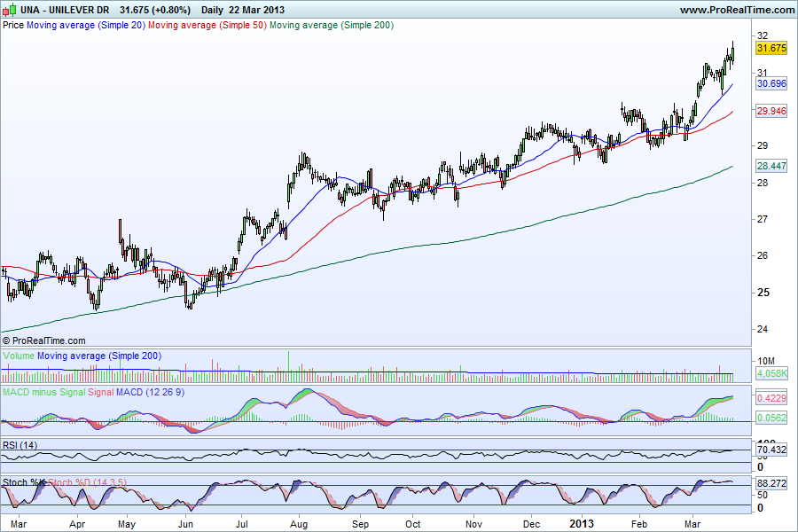The width and height of the screenshot is (798, 532).
Task: Select Moving average (Simple 200) in Volume panel
Action: (x=99, y=356)
